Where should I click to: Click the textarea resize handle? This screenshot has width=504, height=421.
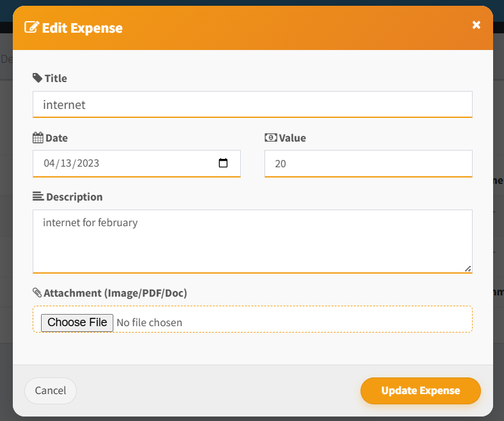coord(468,269)
